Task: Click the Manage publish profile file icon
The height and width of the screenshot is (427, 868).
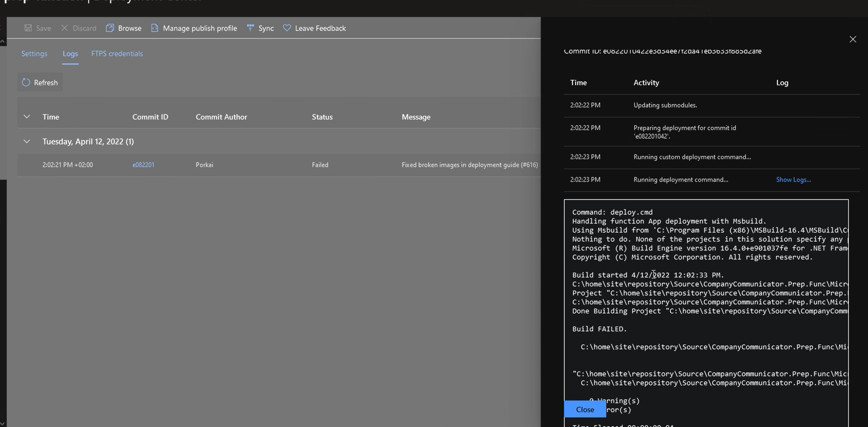Action: tap(155, 28)
